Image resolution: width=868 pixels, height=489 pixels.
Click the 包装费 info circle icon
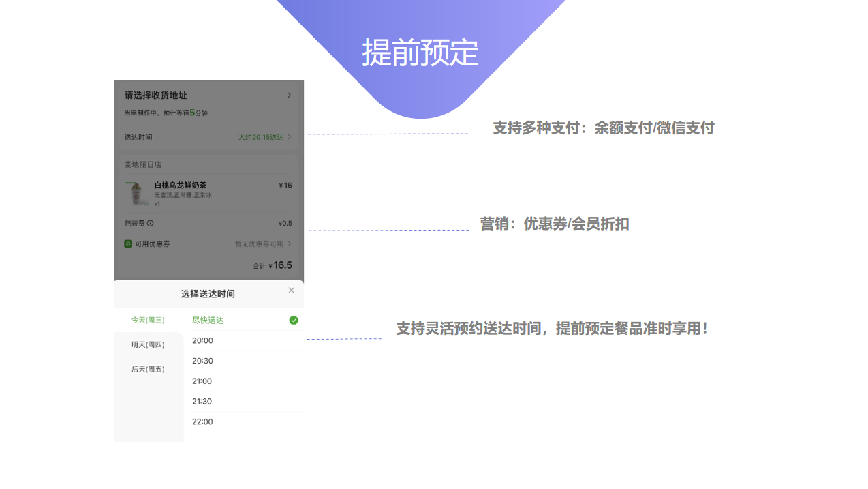click(150, 223)
